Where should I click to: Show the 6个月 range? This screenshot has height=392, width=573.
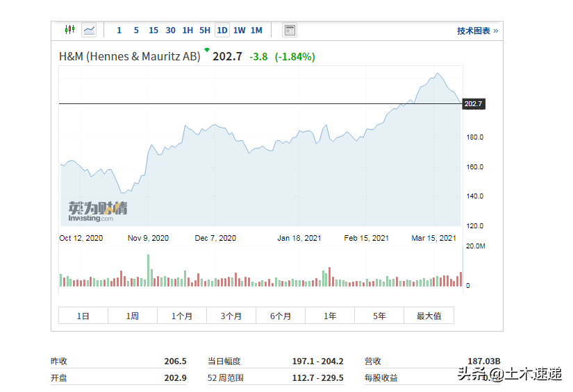281,316
